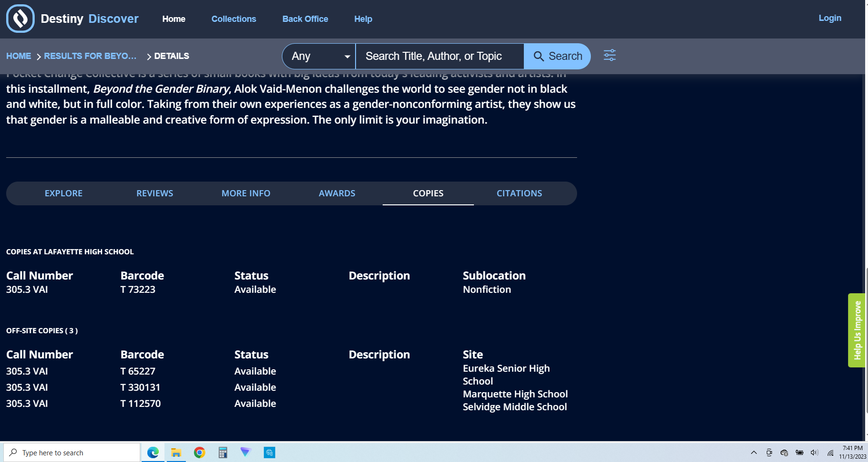The image size is (868, 462).
Task: Open Microsoft Edge from the taskbar
Action: coord(153,452)
